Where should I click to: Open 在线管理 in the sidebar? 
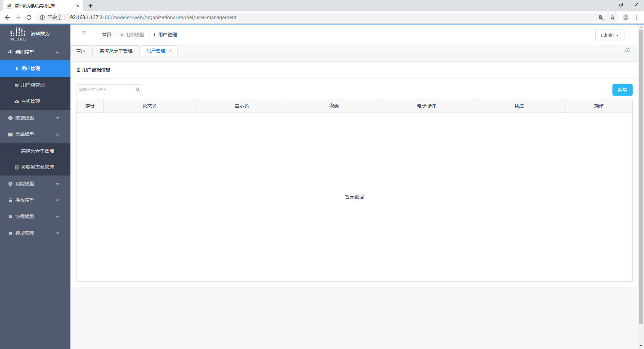click(x=35, y=101)
